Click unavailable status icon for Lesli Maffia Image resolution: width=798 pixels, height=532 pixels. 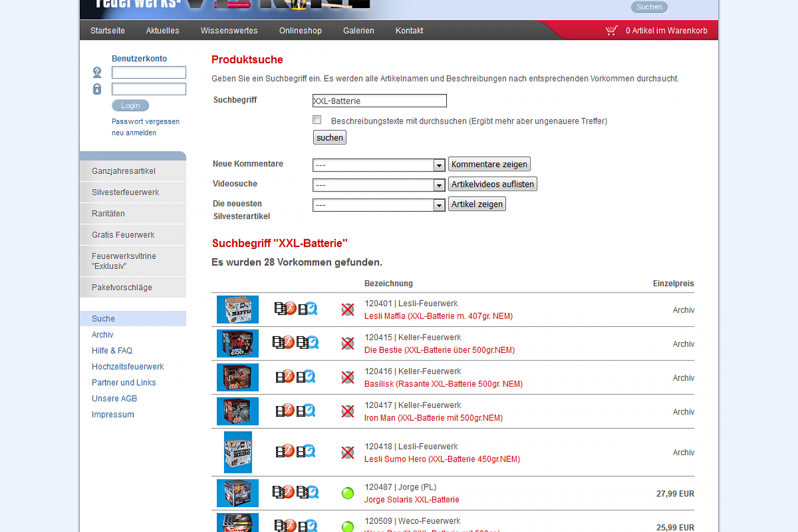click(x=348, y=309)
